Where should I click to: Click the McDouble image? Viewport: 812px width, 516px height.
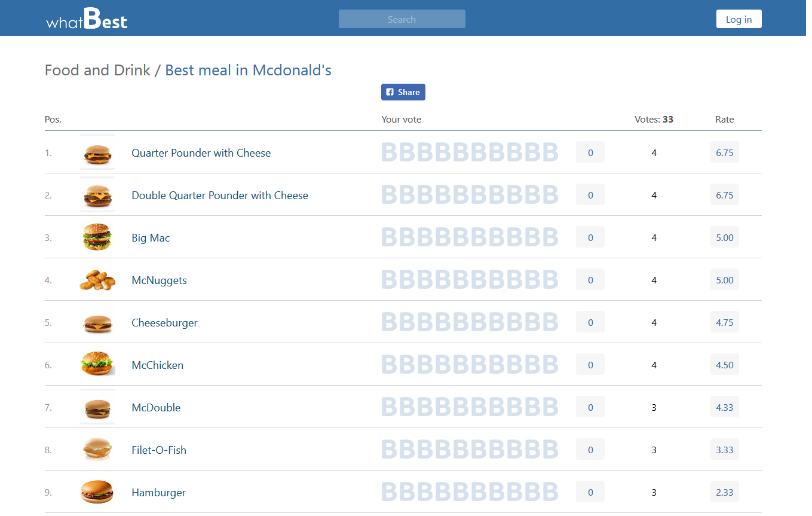click(97, 408)
